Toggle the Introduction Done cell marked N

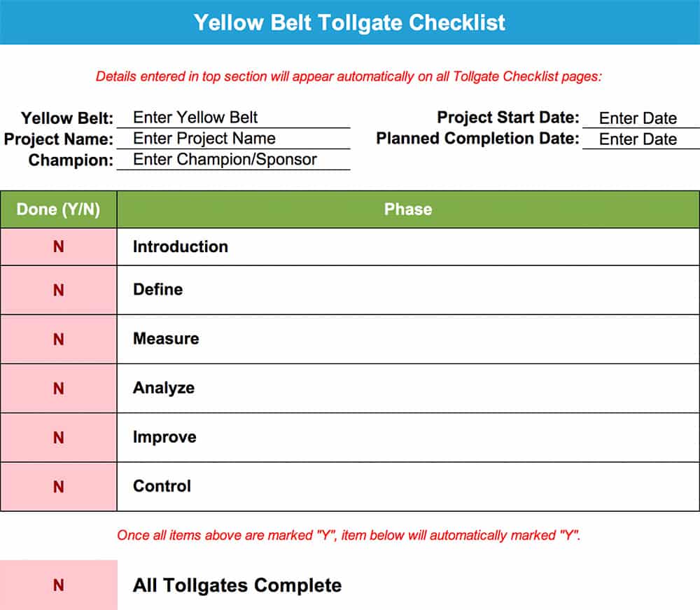pos(59,247)
